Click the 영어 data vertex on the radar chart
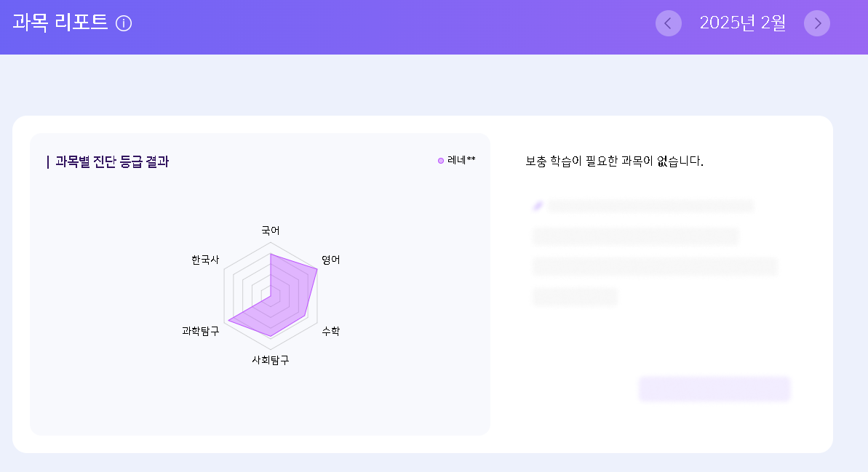The width and height of the screenshot is (868, 472). click(x=317, y=268)
